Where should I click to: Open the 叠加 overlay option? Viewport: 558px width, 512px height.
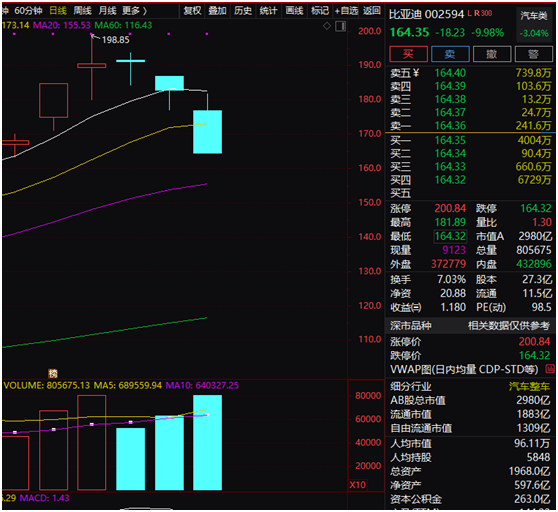pos(217,11)
